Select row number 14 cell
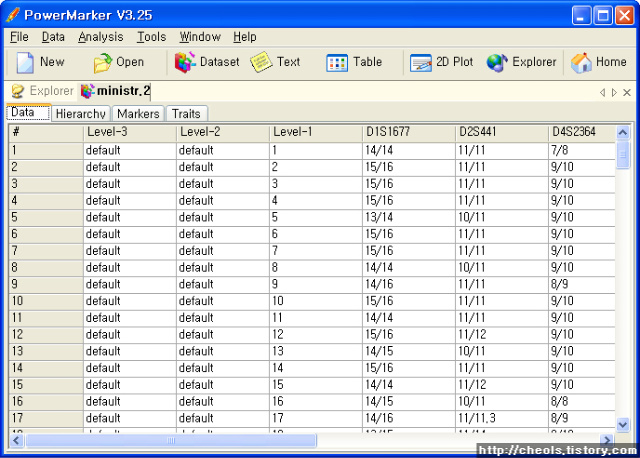640x458 pixels. click(x=46, y=368)
